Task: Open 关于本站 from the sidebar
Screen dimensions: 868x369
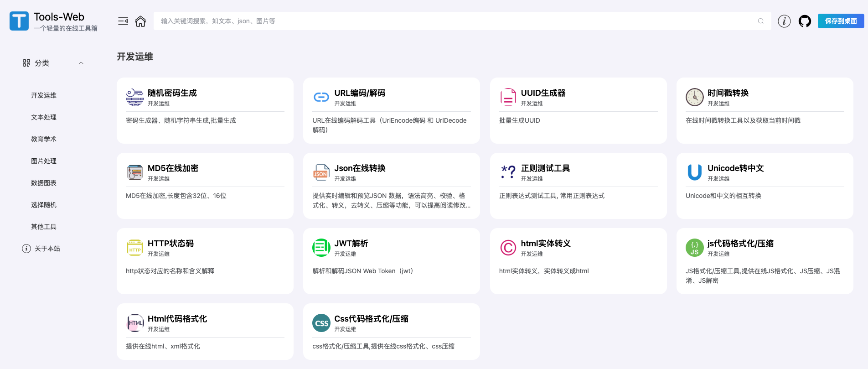Action: pyautogui.click(x=47, y=249)
